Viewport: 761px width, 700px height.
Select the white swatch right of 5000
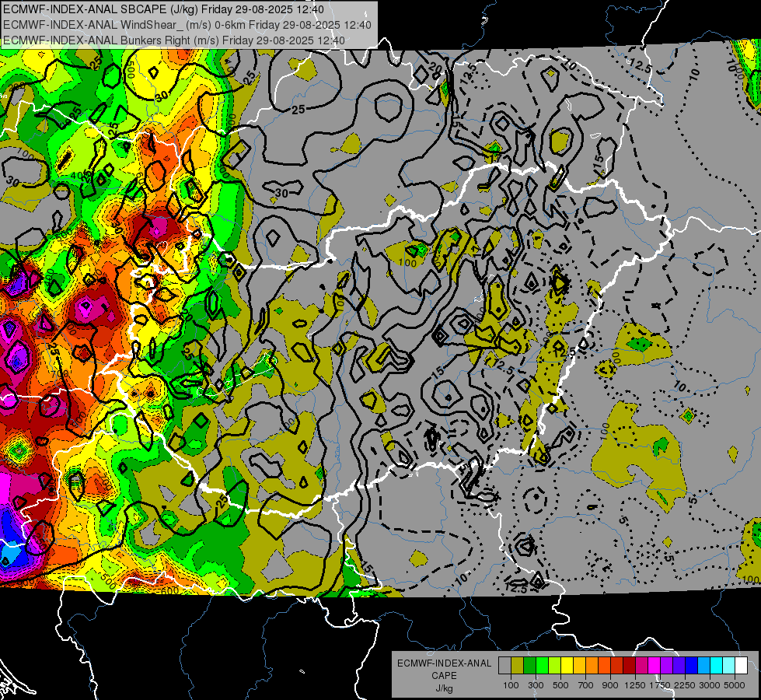click(x=741, y=666)
